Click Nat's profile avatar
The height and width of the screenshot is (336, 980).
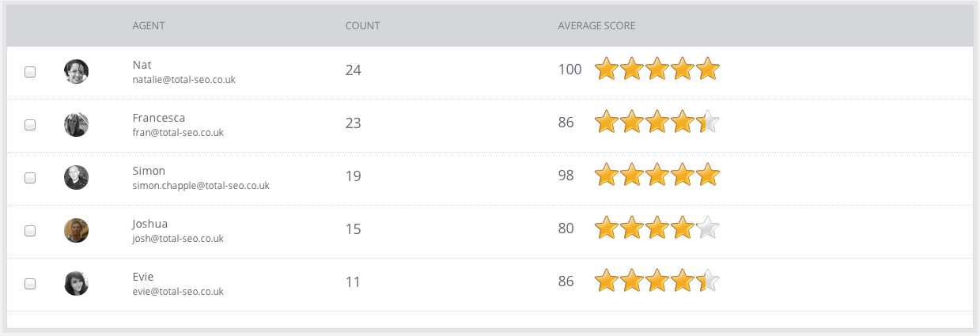tap(76, 72)
